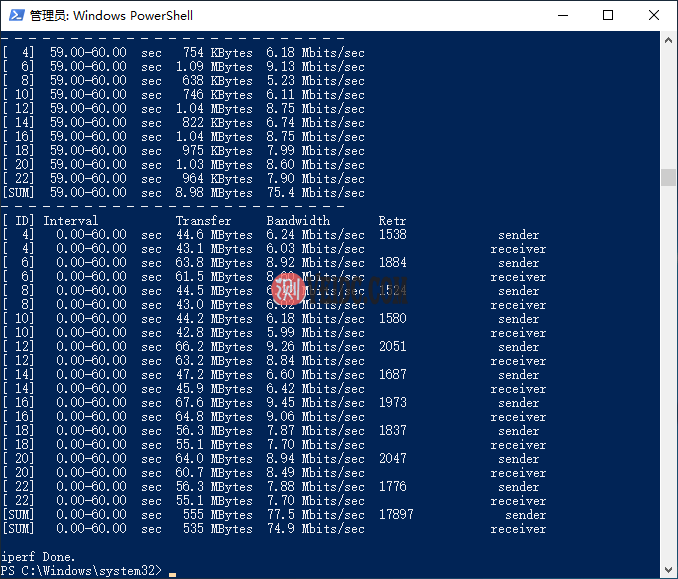
Task: Click the 74.9 Mbits/sec SUM receiver bandwidth
Action: tap(316, 528)
